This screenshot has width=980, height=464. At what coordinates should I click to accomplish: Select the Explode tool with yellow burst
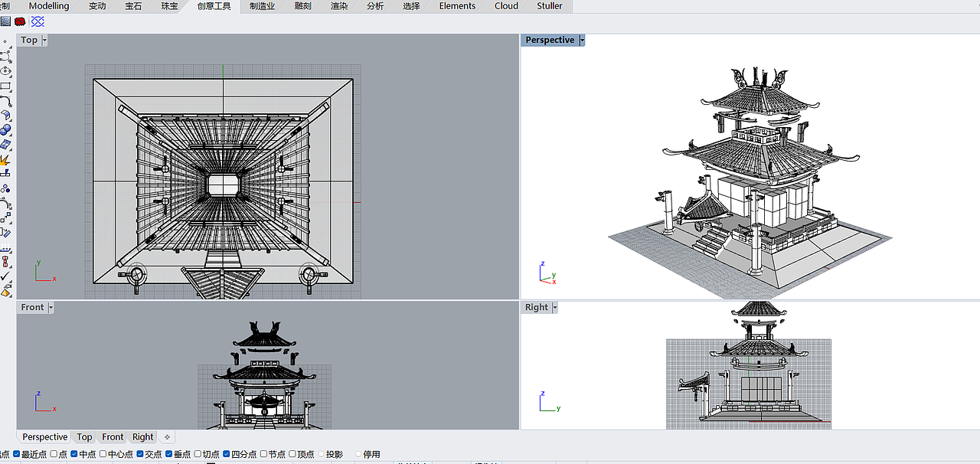click(x=5, y=160)
